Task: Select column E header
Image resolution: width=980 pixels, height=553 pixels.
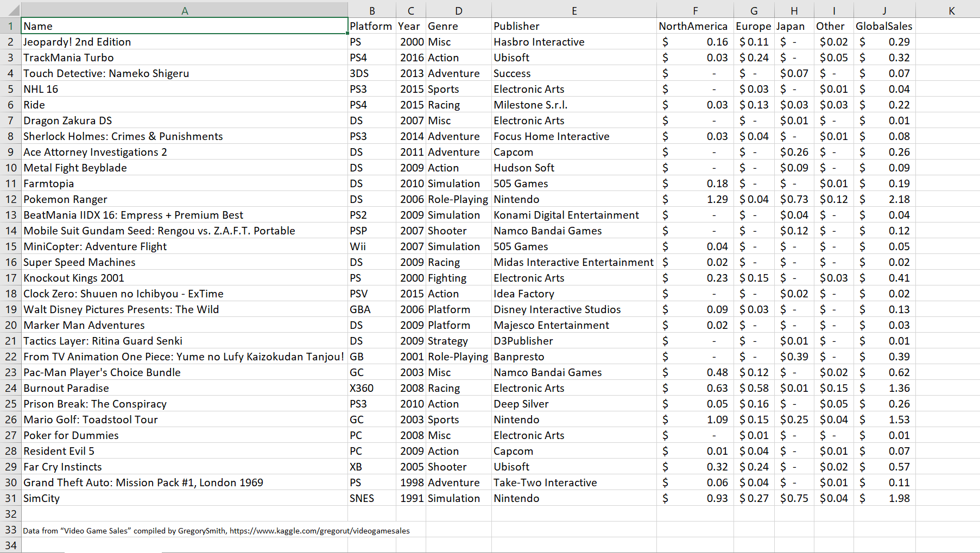Action: pos(574,10)
